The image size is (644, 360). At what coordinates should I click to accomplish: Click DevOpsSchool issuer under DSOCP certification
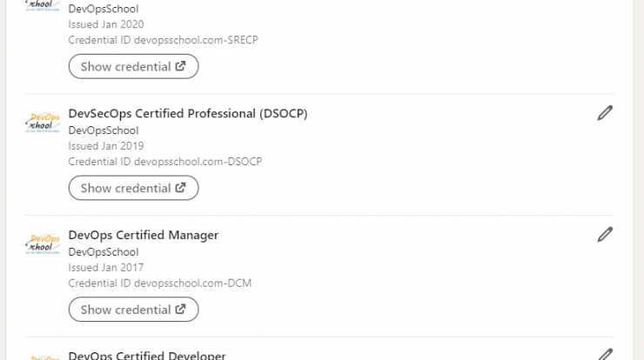[x=104, y=130]
